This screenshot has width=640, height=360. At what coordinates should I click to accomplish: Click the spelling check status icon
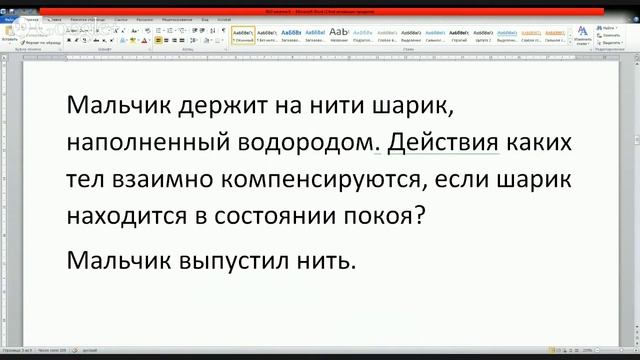pyautogui.click(x=75, y=350)
